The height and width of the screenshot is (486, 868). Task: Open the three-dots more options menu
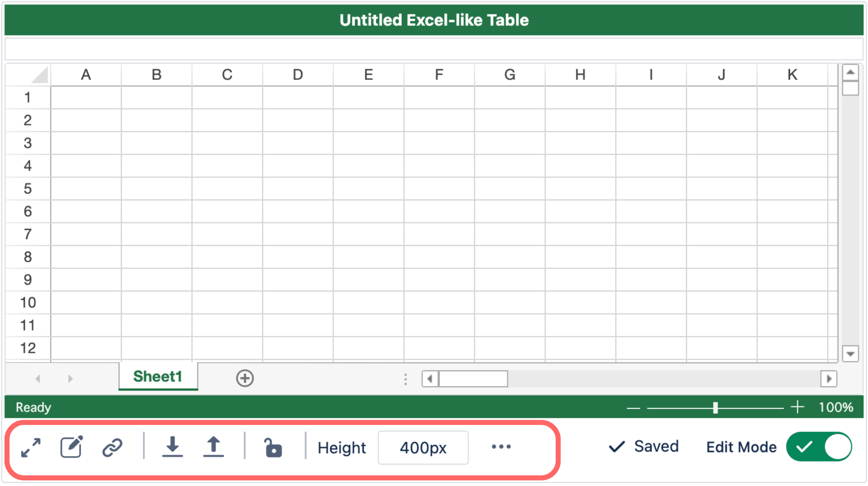(501, 447)
